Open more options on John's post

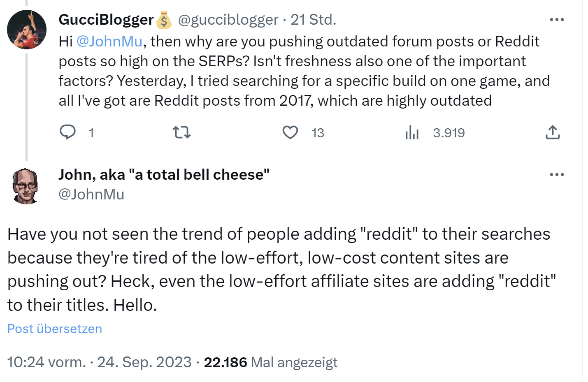click(557, 175)
